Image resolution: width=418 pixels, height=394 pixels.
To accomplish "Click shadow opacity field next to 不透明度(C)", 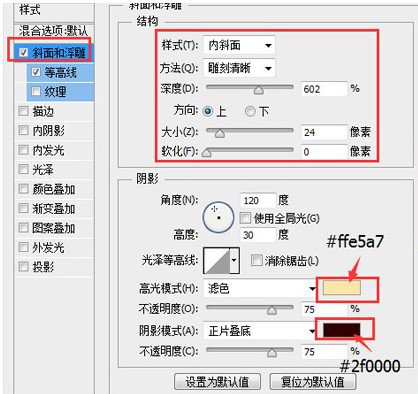I will 324,352.
